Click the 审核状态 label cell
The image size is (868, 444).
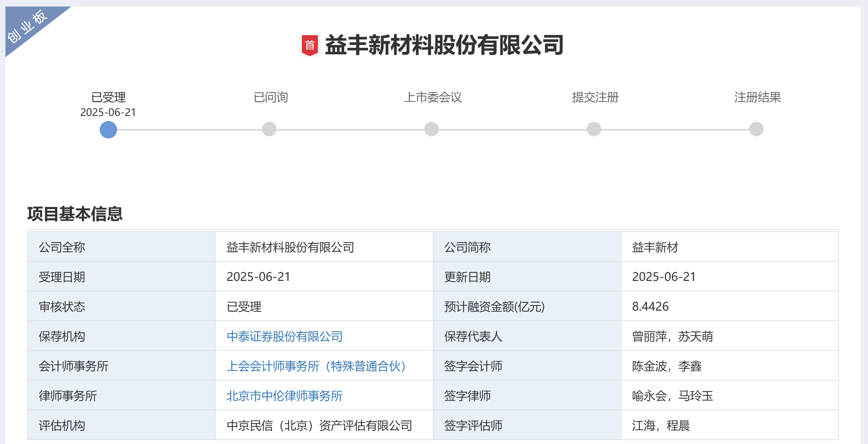tap(121, 306)
